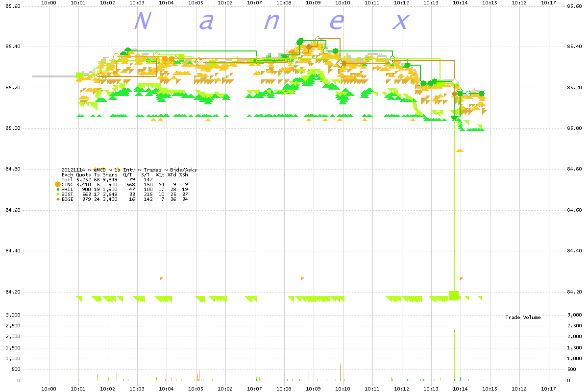This screenshot has width=588, height=392.
Task: Click the orange CINC legend marker
Action: point(58,184)
